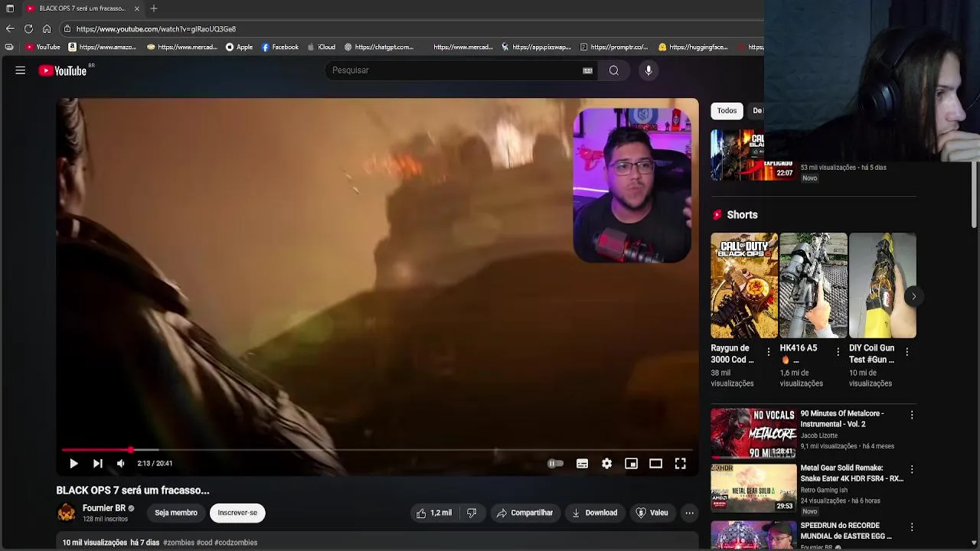Click the URL address bar
Viewport: 980px width, 551px height.
click(413, 29)
